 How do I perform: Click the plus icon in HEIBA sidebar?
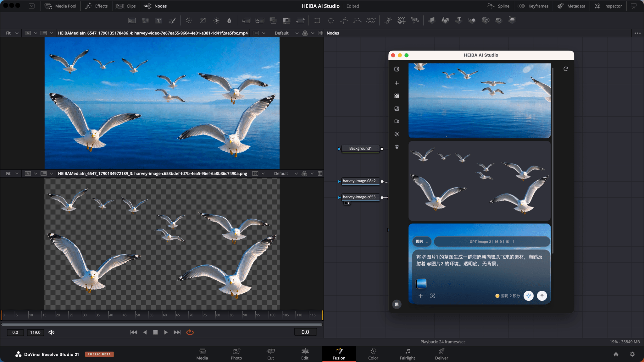(397, 83)
